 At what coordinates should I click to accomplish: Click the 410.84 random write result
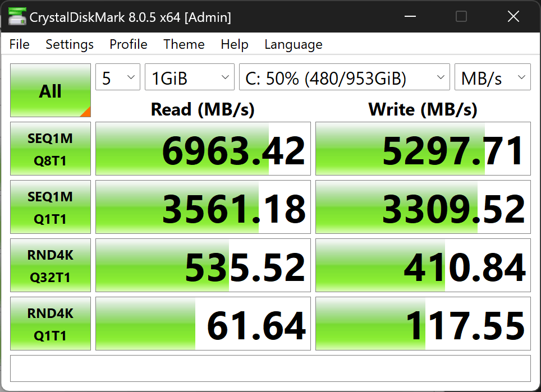[423, 265]
